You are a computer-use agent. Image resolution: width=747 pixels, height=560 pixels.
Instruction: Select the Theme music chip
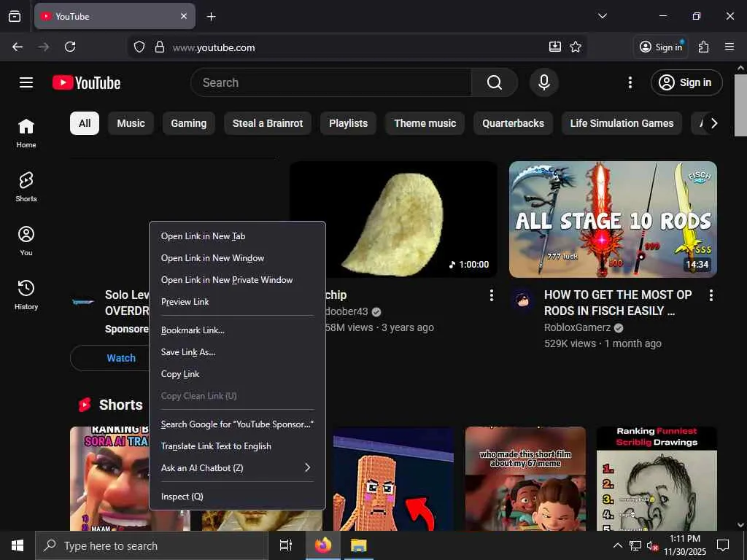click(425, 123)
